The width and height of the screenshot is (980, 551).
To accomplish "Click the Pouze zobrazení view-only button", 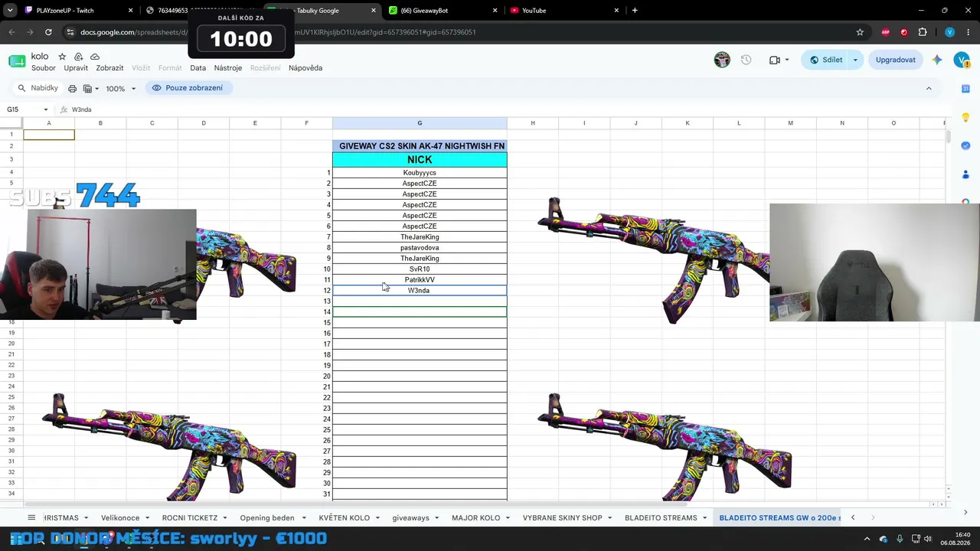I will [x=188, y=88].
